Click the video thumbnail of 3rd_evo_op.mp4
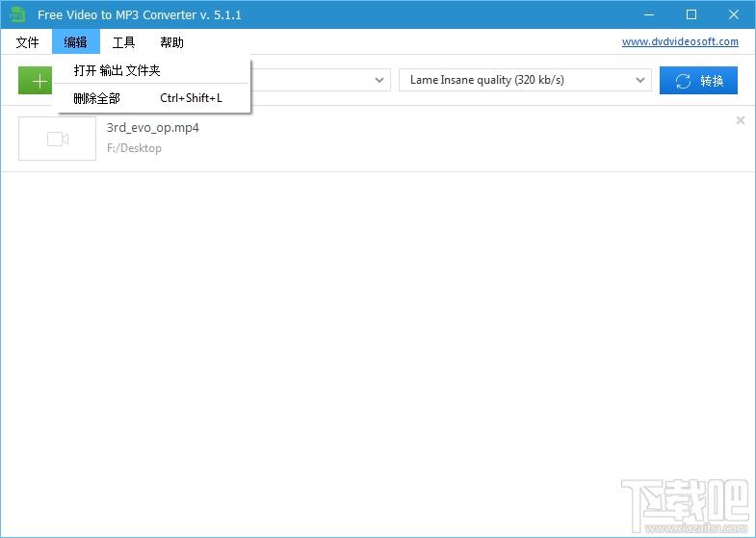This screenshot has width=756, height=538. [58, 139]
